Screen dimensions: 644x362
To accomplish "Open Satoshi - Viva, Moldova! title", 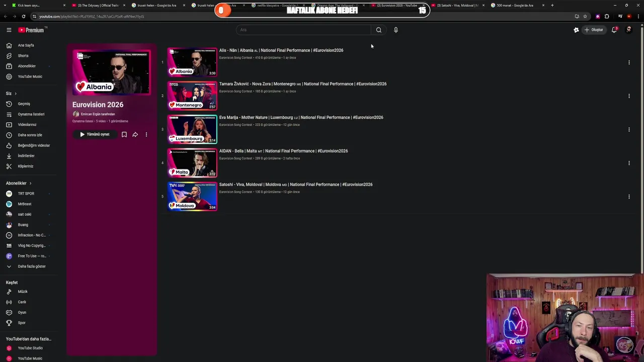I will 296,185.
